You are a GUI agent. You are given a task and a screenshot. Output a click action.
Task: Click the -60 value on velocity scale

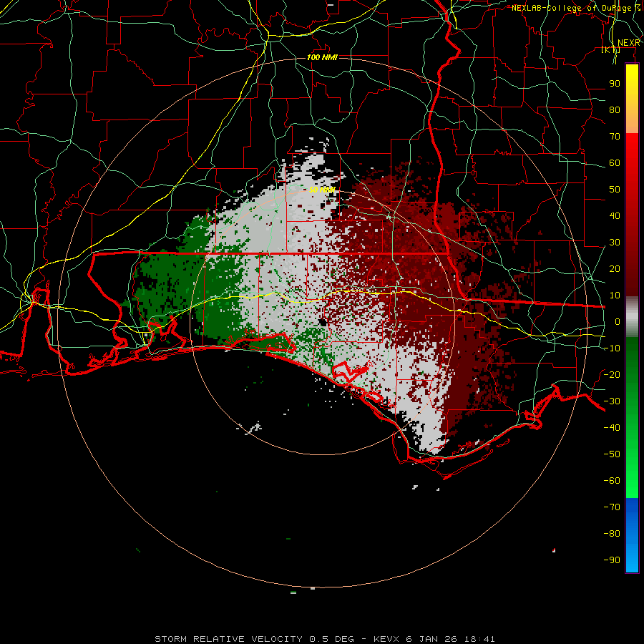click(612, 481)
